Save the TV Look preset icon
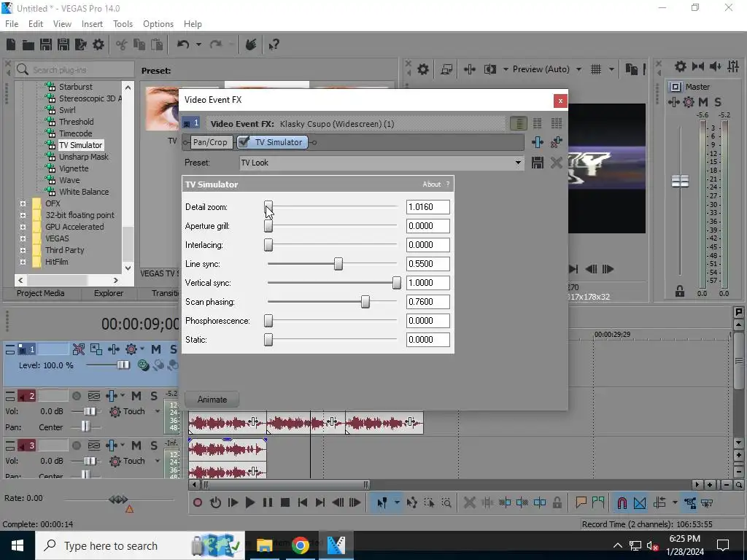This screenshot has height=560, width=747. [538, 163]
